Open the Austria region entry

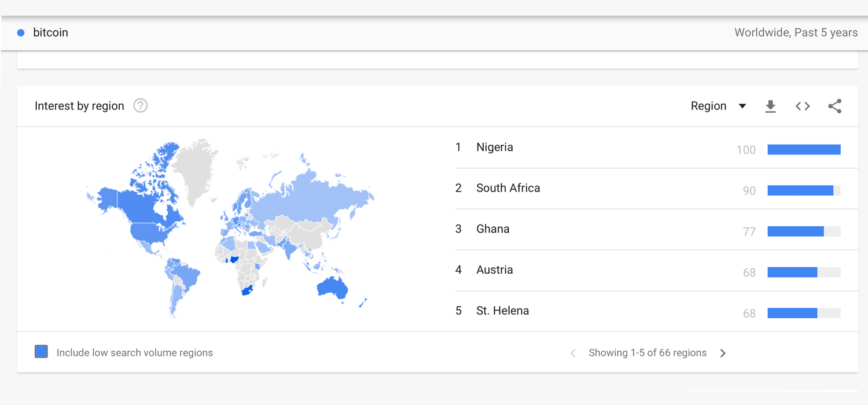495,270
